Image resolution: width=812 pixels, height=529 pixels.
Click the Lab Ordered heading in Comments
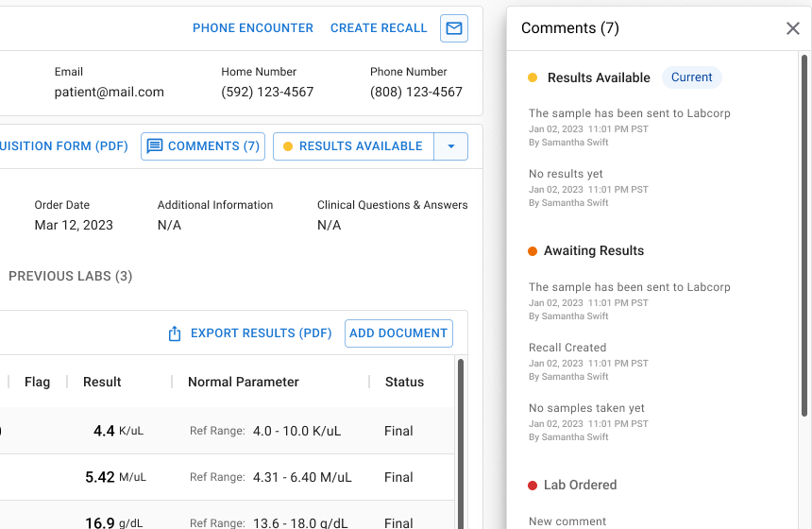click(x=580, y=485)
